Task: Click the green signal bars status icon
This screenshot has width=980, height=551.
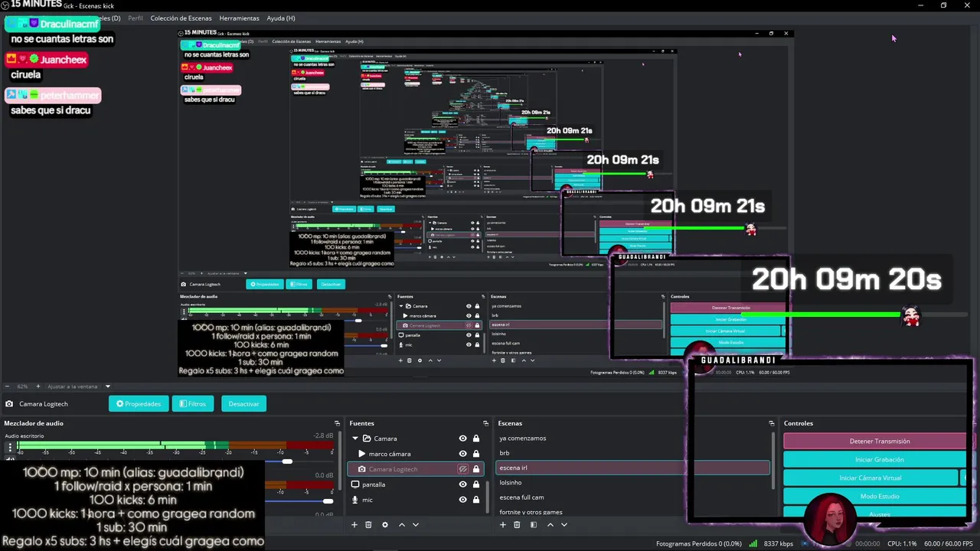Action: (753, 543)
